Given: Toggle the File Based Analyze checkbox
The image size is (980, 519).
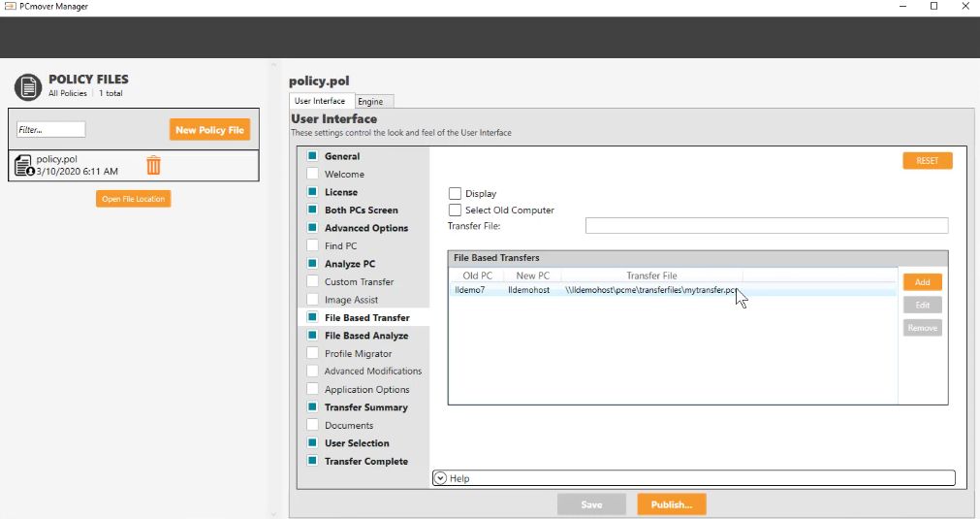Looking at the screenshot, I should tap(312, 335).
